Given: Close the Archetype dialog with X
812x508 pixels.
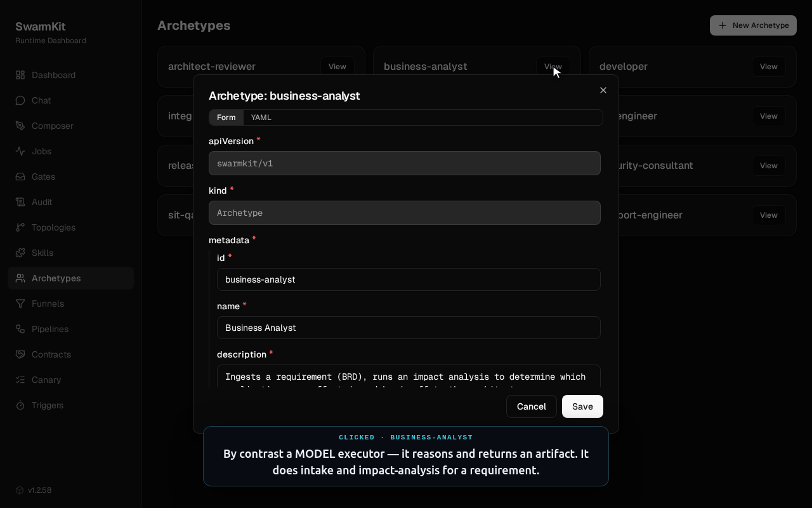Looking at the screenshot, I should coord(603,90).
